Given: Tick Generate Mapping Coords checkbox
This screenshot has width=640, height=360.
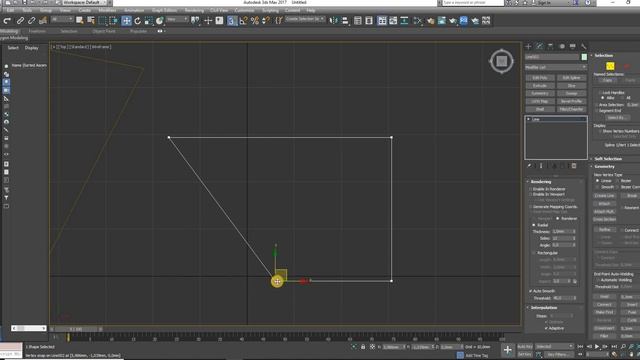Looking at the screenshot, I should tap(531, 207).
